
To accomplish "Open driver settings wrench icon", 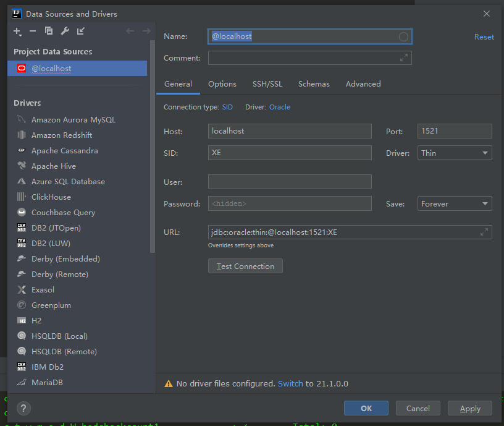I will (x=65, y=31).
